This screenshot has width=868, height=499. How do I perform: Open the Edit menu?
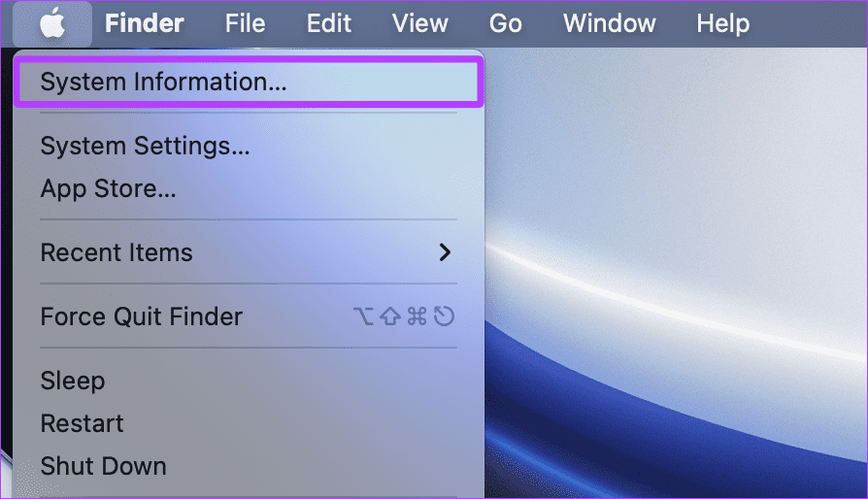(x=329, y=24)
